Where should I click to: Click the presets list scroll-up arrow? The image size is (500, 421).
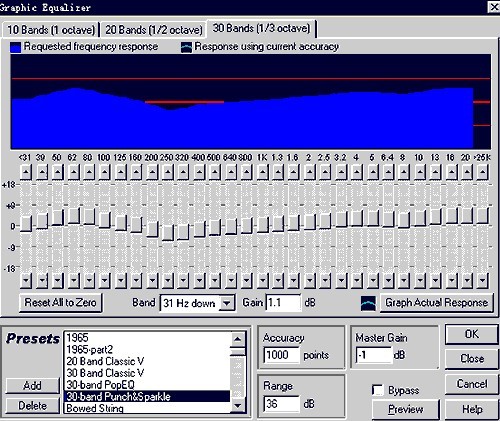(237, 339)
